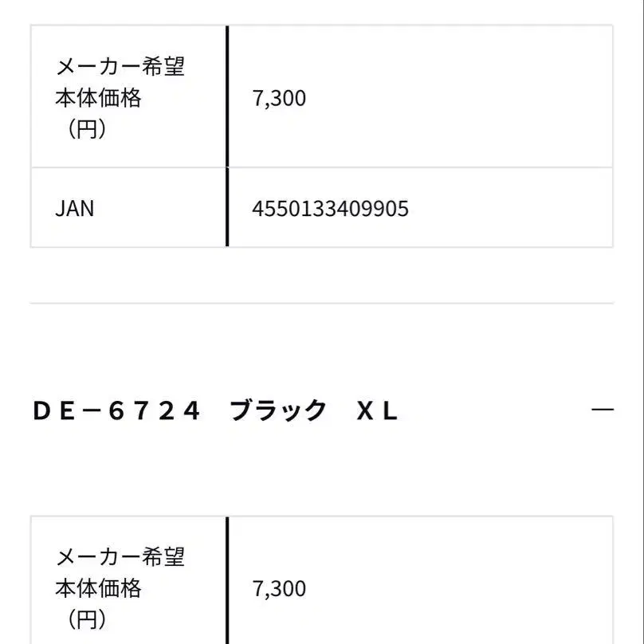Click メーカー希望 text in the upper table
This screenshot has width=644, height=644.
coord(120,66)
